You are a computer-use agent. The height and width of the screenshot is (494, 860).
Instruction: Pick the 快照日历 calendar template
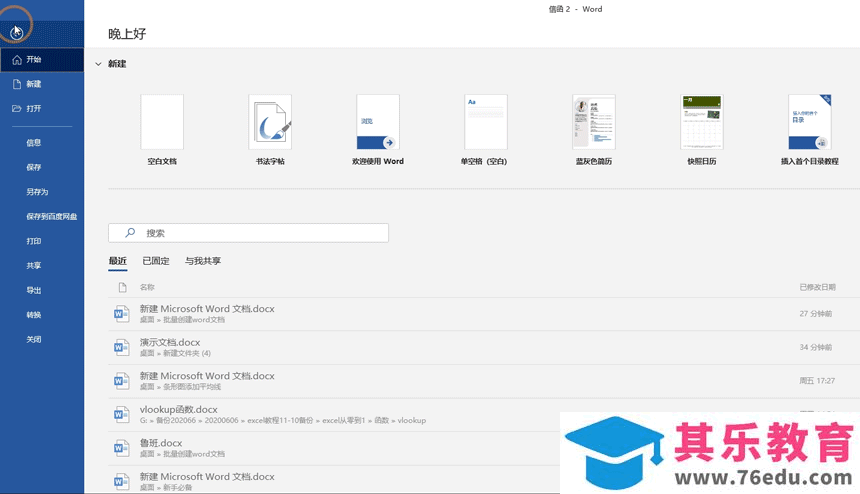point(702,130)
